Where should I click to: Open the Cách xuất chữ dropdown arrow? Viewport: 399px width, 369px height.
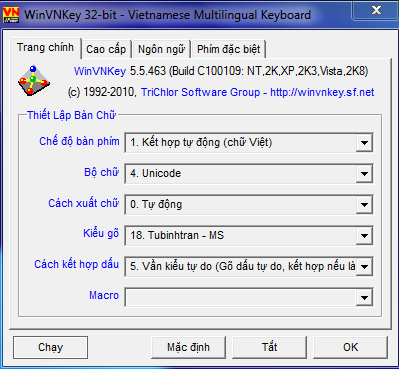[x=364, y=204]
